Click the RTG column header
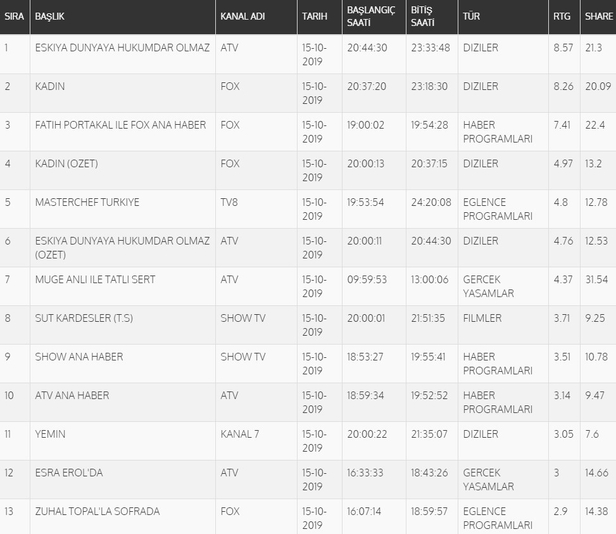This screenshot has height=534, width=616. (x=562, y=17)
